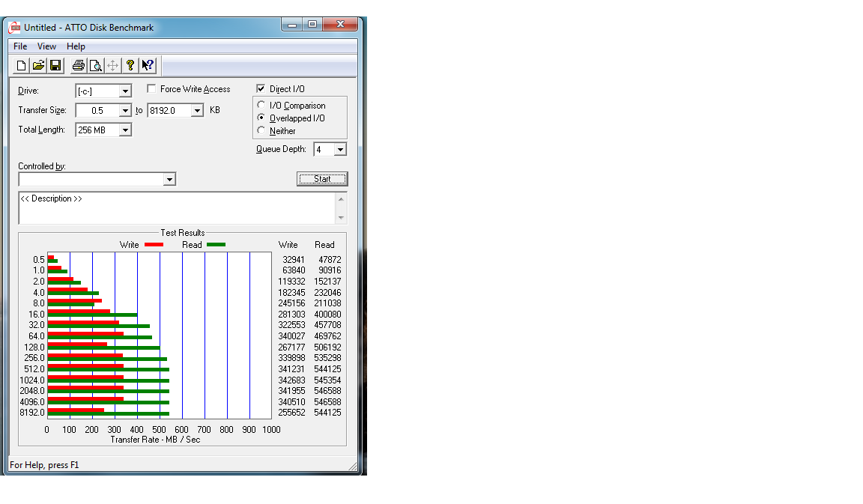Screen dimensions: 863x504
Task: Click the read value 469762
Action: [327, 336]
